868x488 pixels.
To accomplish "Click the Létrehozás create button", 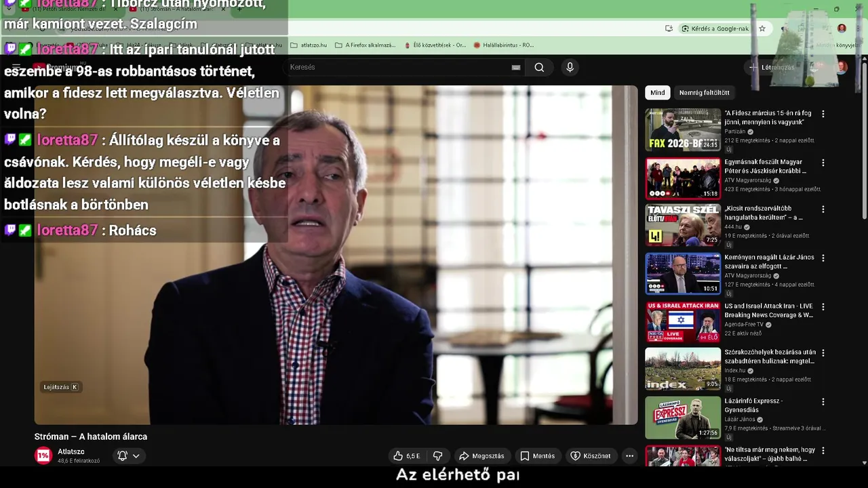I will [x=771, y=67].
